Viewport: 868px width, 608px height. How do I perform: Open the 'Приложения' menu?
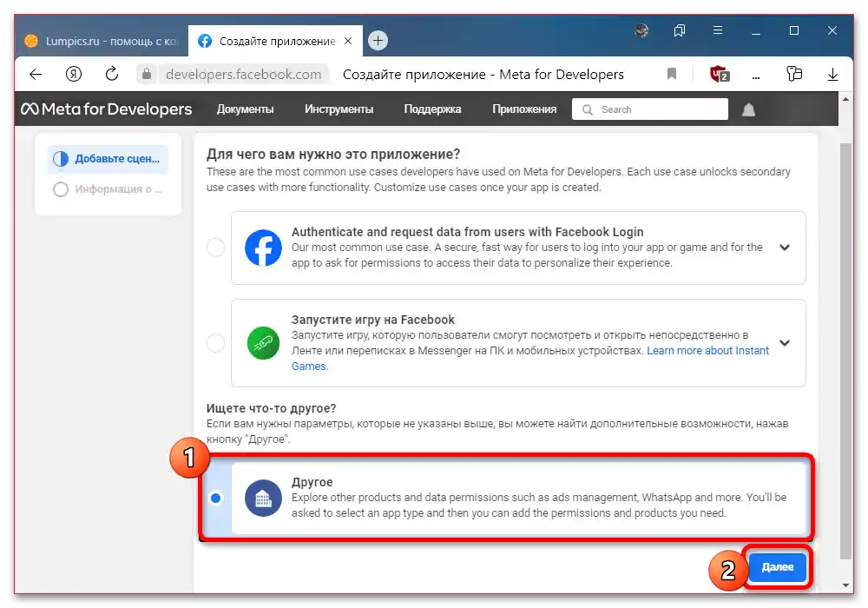(524, 109)
